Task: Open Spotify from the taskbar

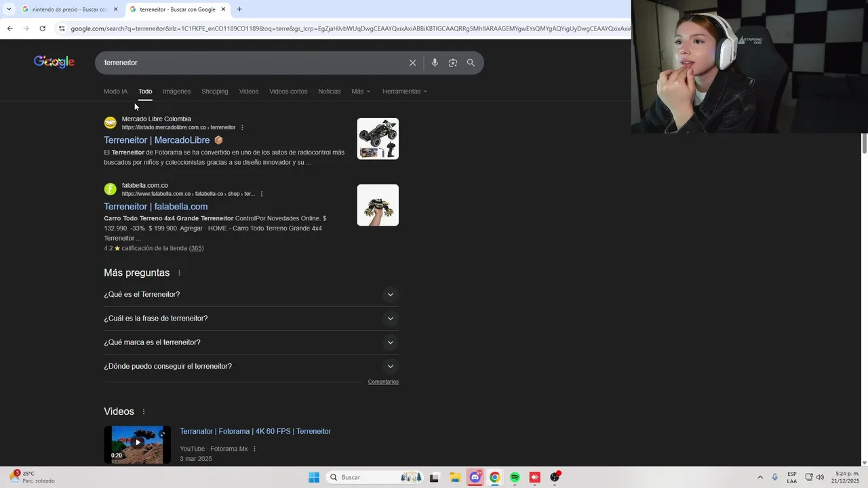Action: point(515,477)
